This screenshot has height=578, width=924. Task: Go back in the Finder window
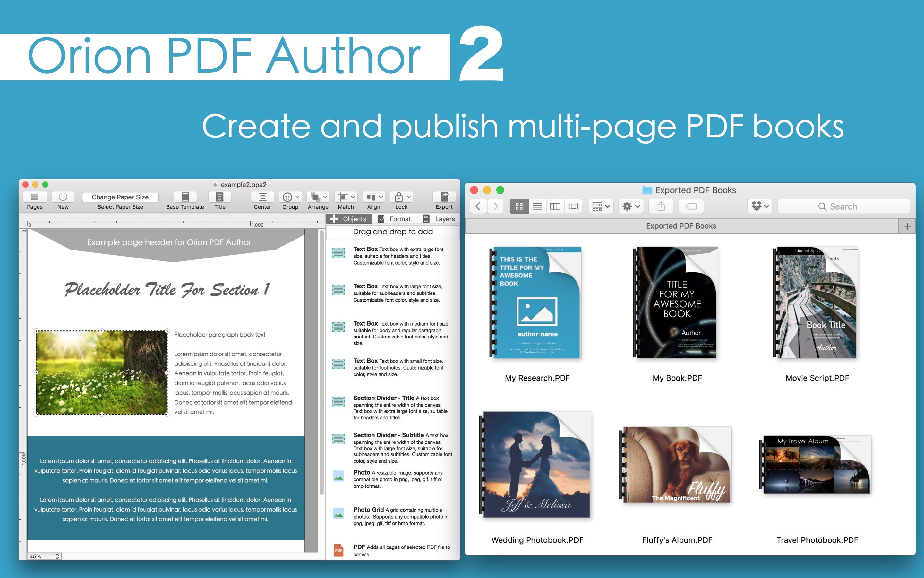(x=478, y=206)
